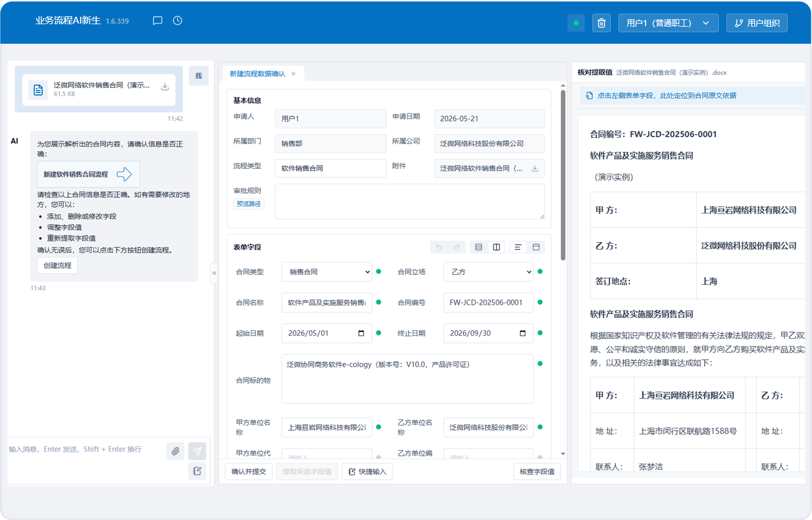The width and height of the screenshot is (812, 520).
Task: Open the 合同类型 dropdown
Action: [327, 271]
